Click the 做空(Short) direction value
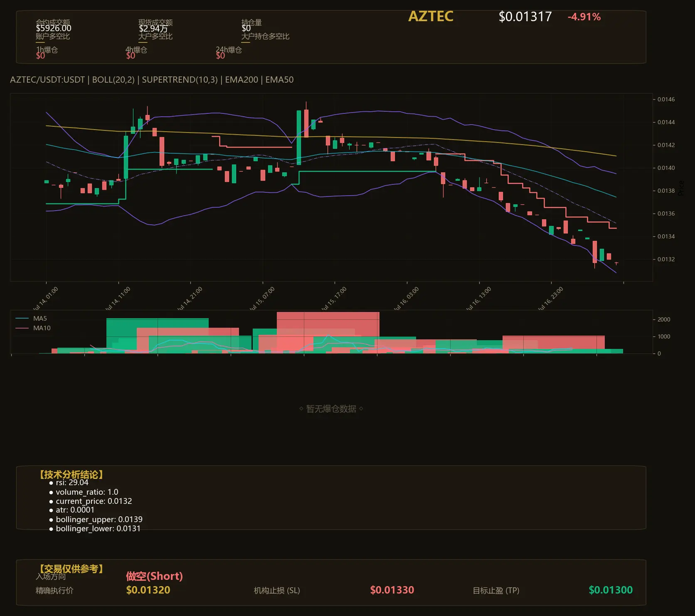This screenshot has height=616, width=695. [x=154, y=576]
